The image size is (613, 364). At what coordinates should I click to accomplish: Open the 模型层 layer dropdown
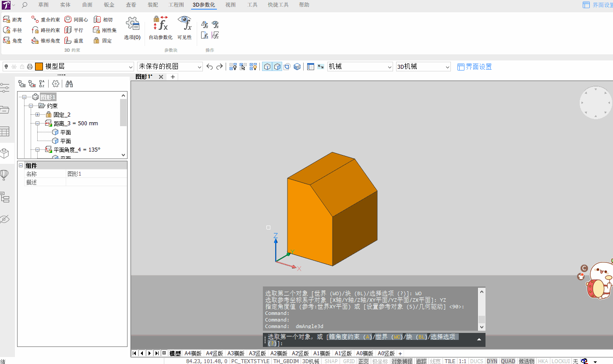pos(131,67)
